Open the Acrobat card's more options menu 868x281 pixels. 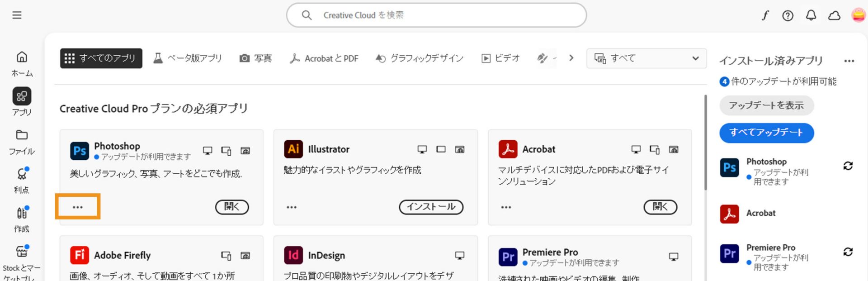[x=506, y=207]
